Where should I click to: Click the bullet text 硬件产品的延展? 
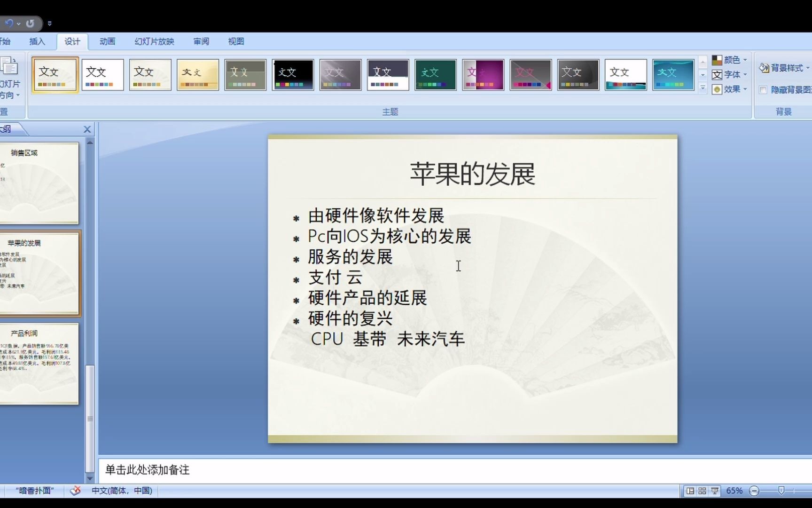pos(367,298)
